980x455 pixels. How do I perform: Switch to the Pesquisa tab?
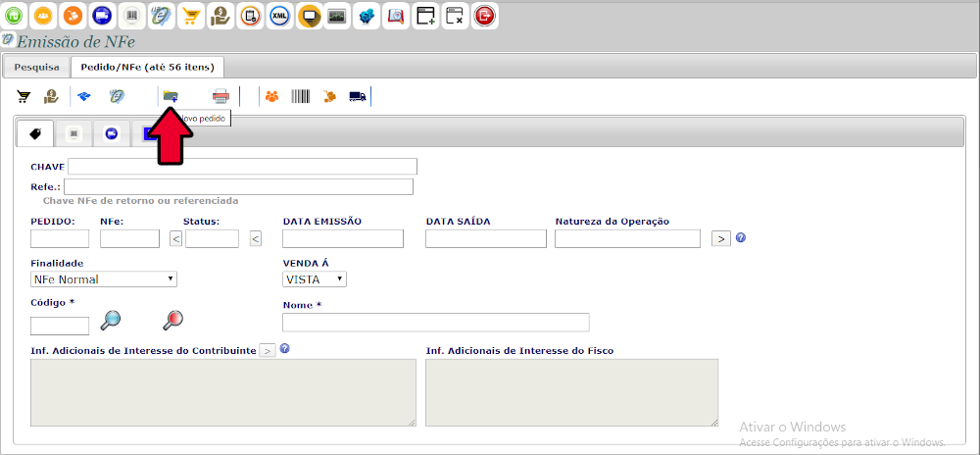point(36,67)
